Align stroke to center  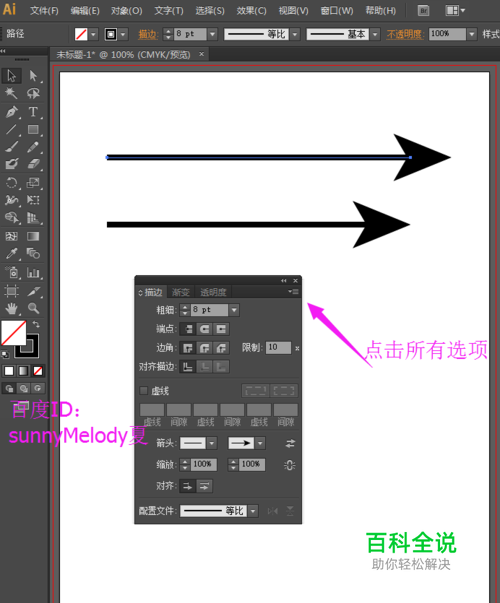point(188,366)
